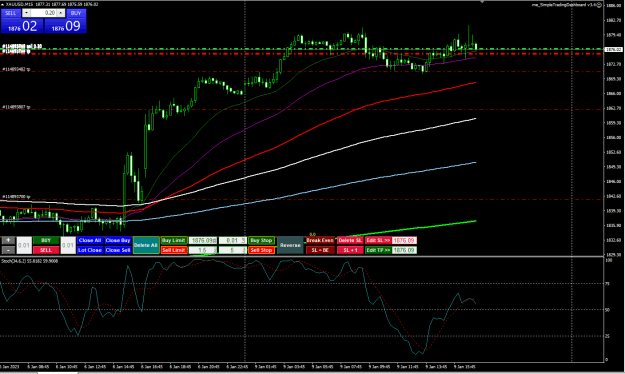Click the 0.20 volume input field

[43, 13]
